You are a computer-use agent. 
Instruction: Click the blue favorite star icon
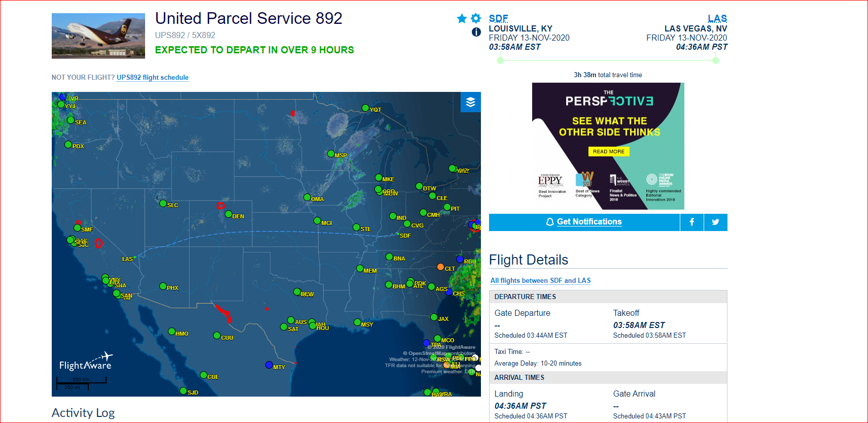click(x=462, y=19)
